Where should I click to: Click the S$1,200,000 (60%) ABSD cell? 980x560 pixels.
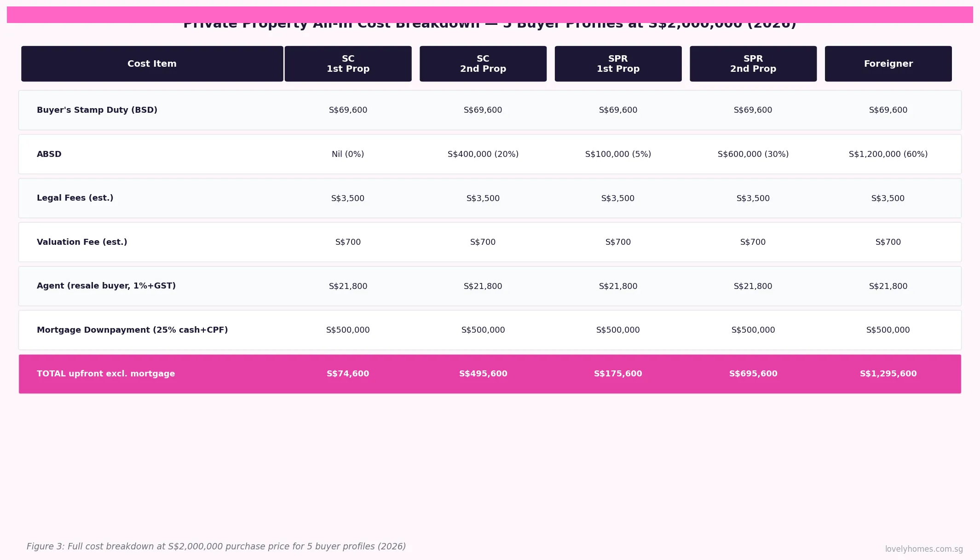pyautogui.click(x=888, y=154)
